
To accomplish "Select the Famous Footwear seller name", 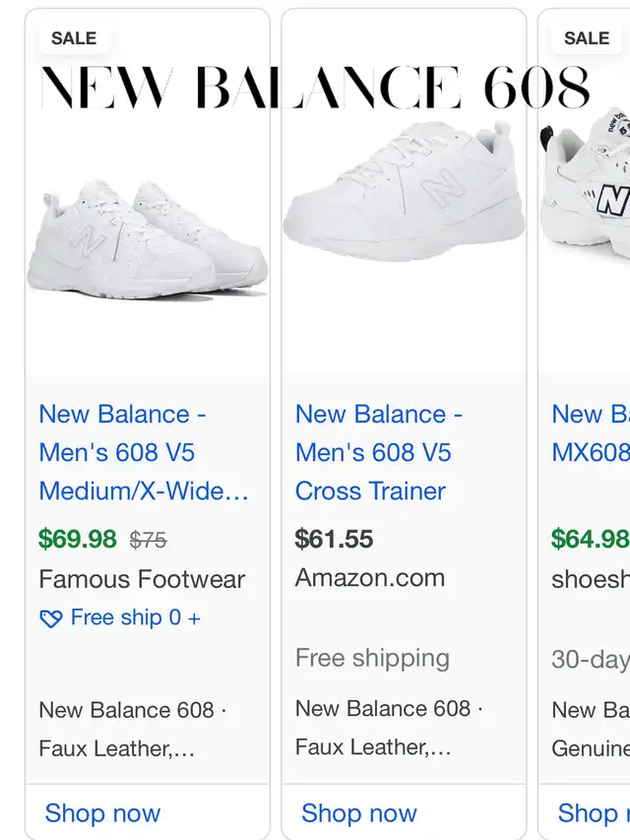I will (142, 579).
